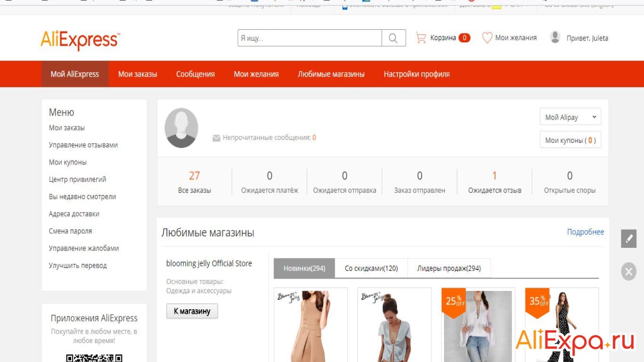Click the К магазину button
Image resolution: width=644 pixels, height=362 pixels.
(x=192, y=311)
